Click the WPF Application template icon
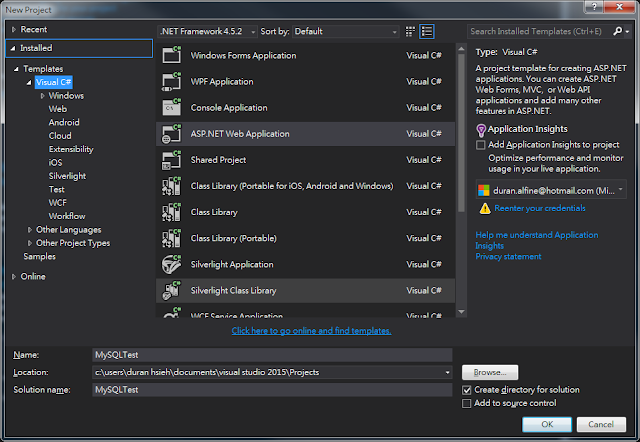Screen dimensions: 640x442 pos(171,81)
